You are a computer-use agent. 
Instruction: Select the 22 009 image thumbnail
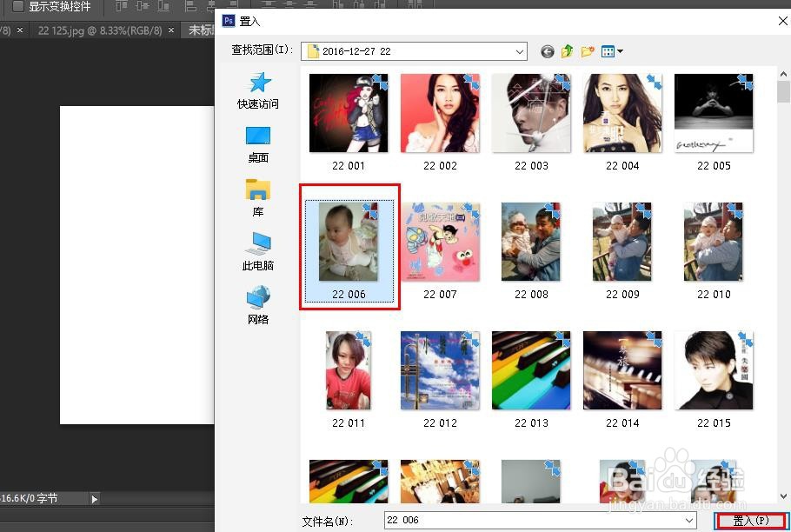[x=622, y=242]
